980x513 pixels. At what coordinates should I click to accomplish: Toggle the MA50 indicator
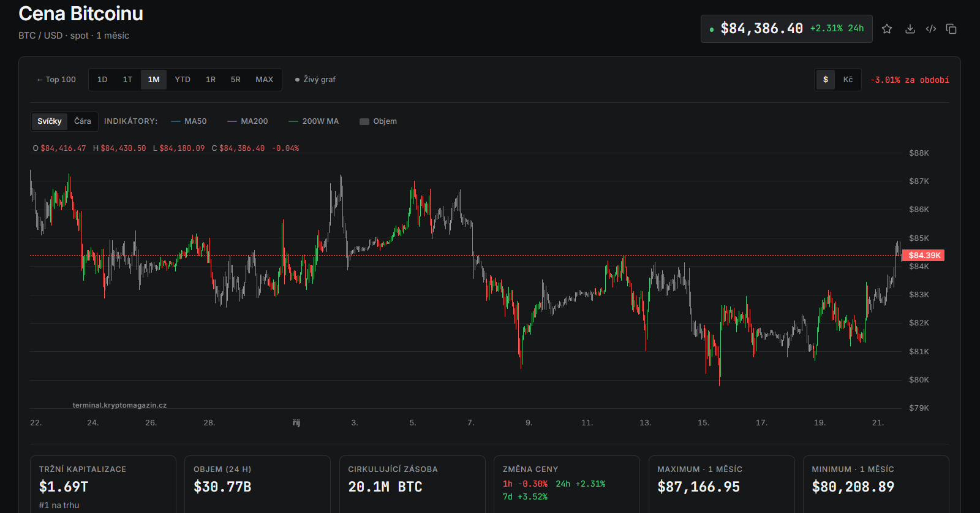click(189, 121)
